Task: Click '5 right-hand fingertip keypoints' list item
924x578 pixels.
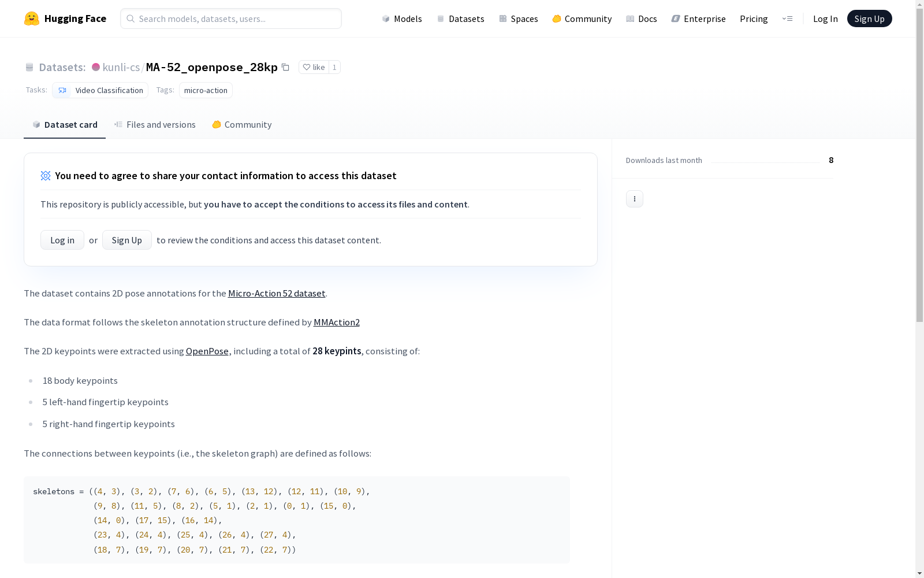Action: (x=109, y=424)
